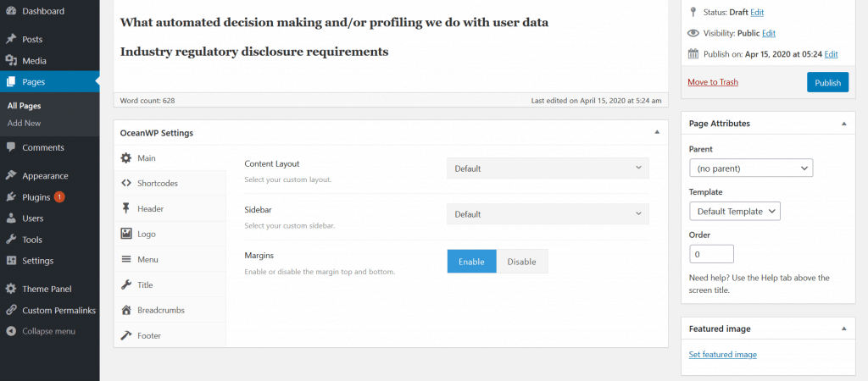Screen dimensions: 868x381
Task: Open the Sidebar layout dropdown
Action: (x=548, y=214)
